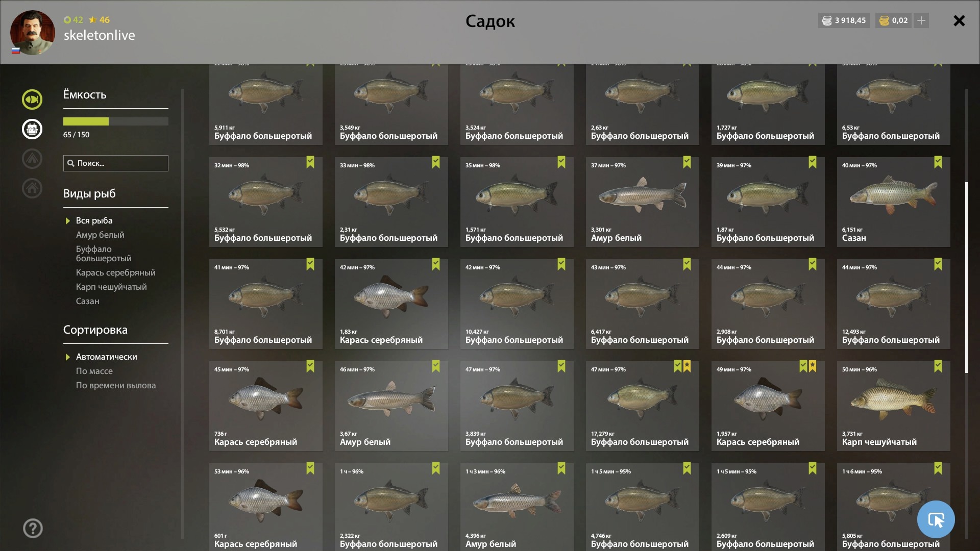Select Вся рыба fish filter
The width and height of the screenshot is (980, 551).
pyautogui.click(x=94, y=220)
